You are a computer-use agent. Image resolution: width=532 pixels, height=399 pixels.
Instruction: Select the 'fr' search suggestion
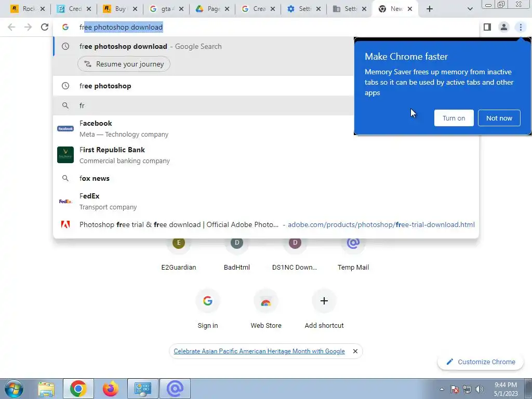pos(204,105)
